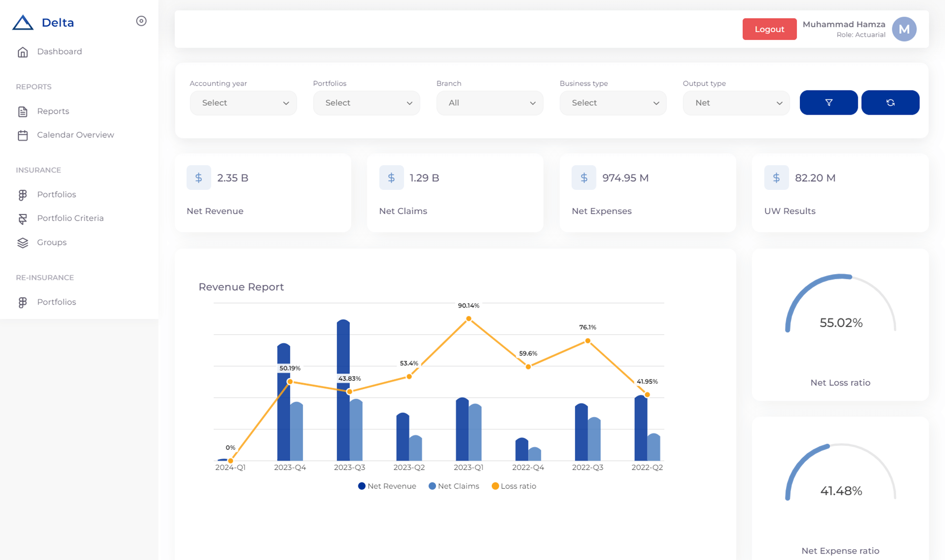Click the Groups icon in sidebar

(x=23, y=242)
